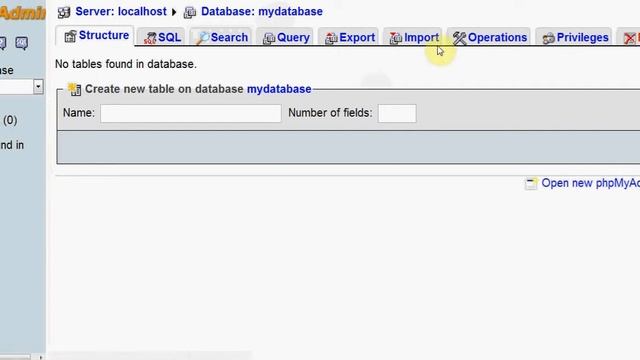Viewport: 640px width, 360px height.
Task: Open new phpMyAdmin window link
Action: (591, 183)
